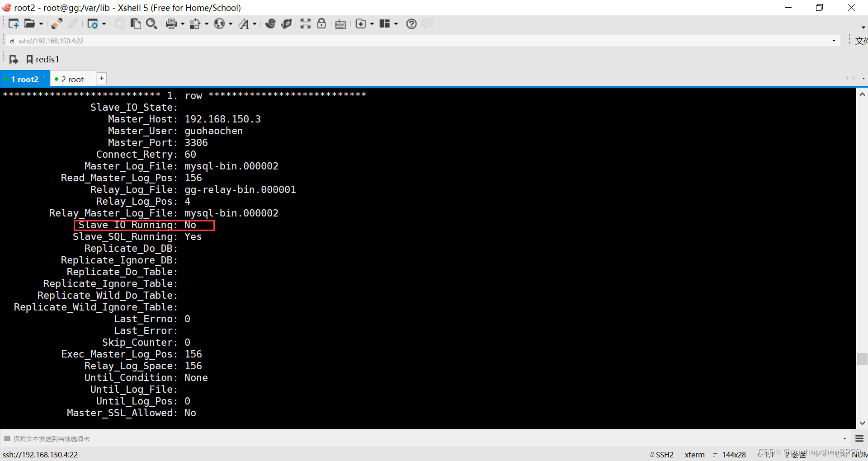The width and height of the screenshot is (868, 461).
Task: Add a new session tab with plus button
Action: pyautogui.click(x=102, y=78)
